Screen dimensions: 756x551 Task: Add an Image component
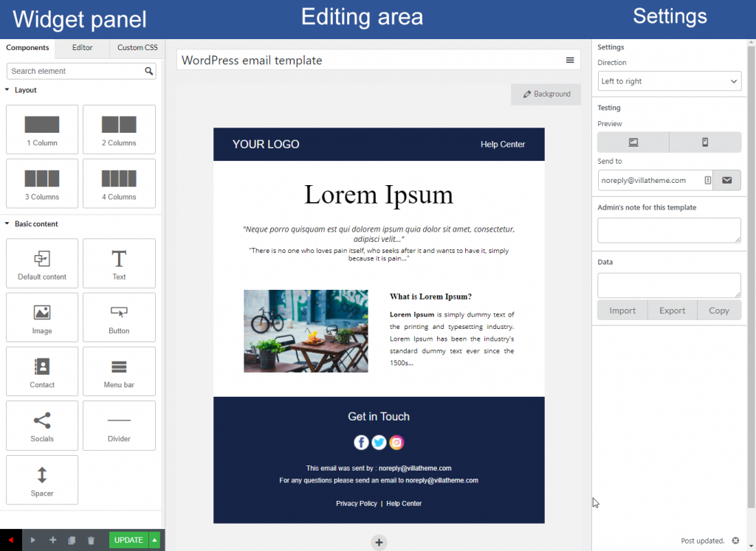click(x=41, y=317)
